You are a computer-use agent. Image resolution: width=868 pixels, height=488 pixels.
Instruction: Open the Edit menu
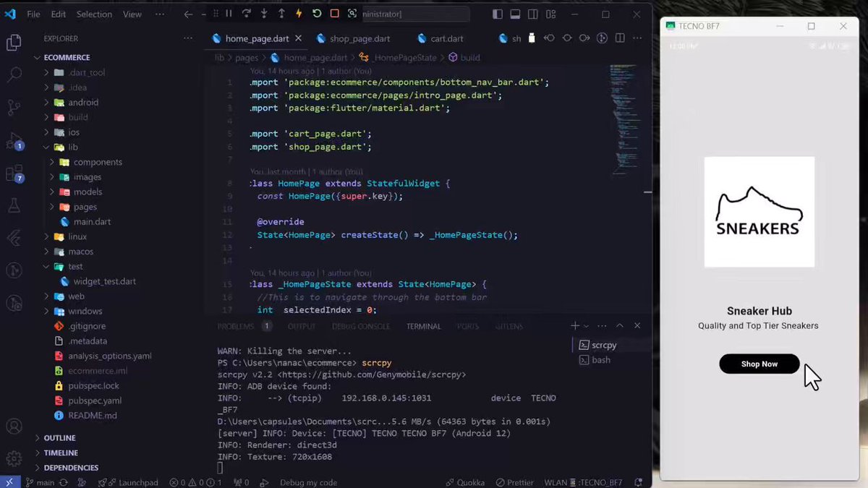click(59, 14)
